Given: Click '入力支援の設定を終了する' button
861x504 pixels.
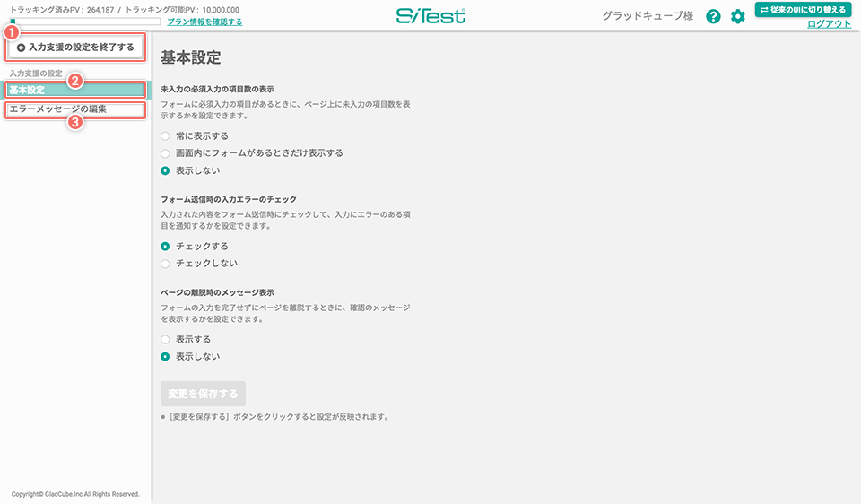Looking at the screenshot, I should coord(75,47).
